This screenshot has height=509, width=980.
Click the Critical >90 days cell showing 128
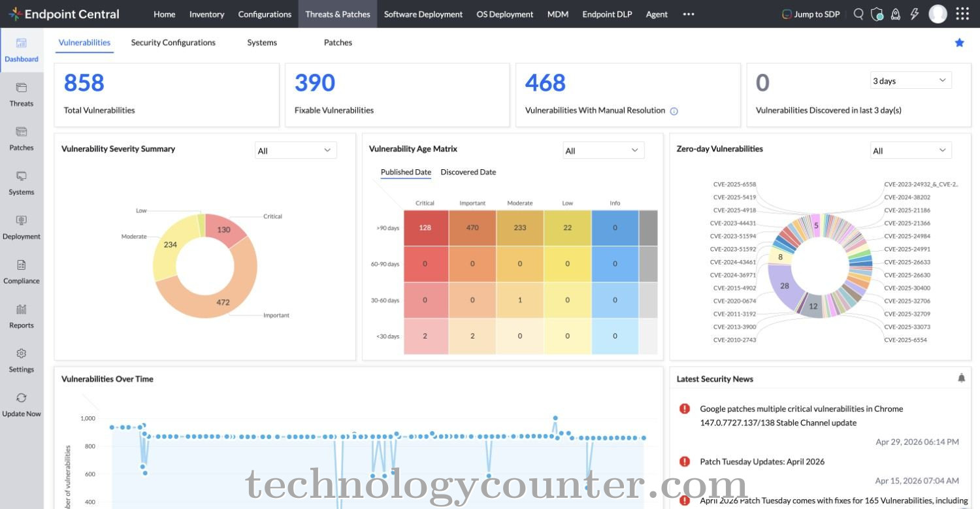tap(425, 228)
